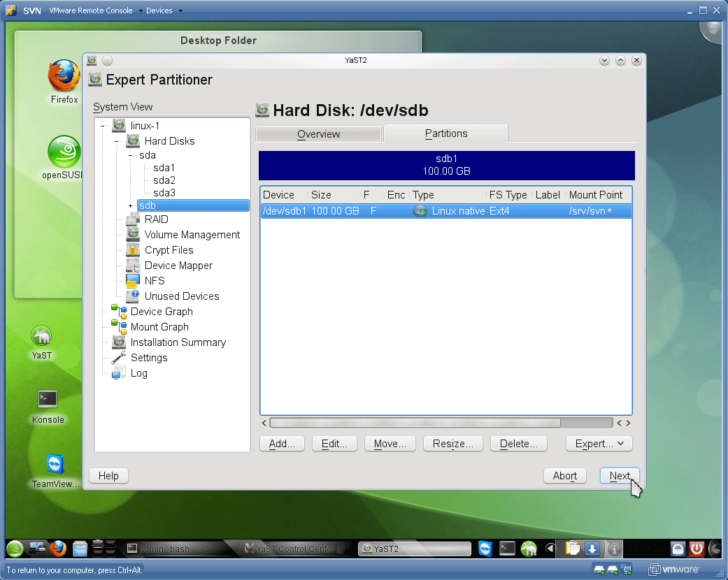Viewport: 728px width, 580px height.
Task: Open the clipboard (Klipper) tray icon
Action: click(573, 549)
